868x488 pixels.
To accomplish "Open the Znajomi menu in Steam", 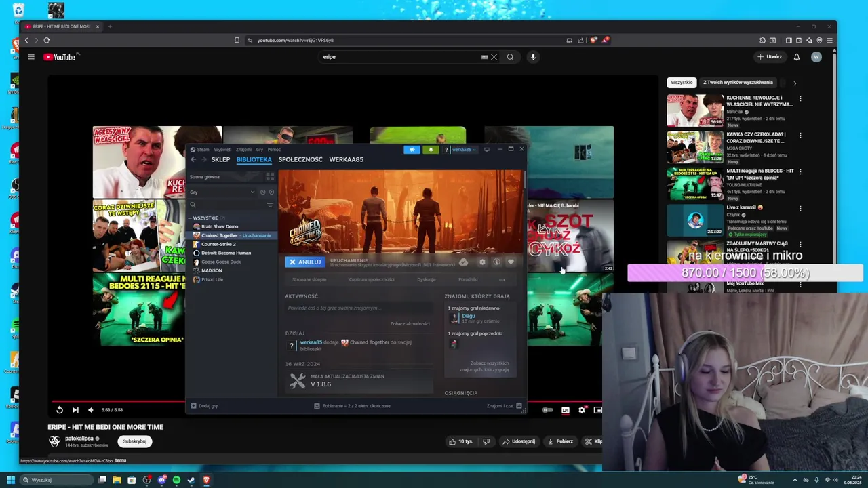I will click(243, 150).
